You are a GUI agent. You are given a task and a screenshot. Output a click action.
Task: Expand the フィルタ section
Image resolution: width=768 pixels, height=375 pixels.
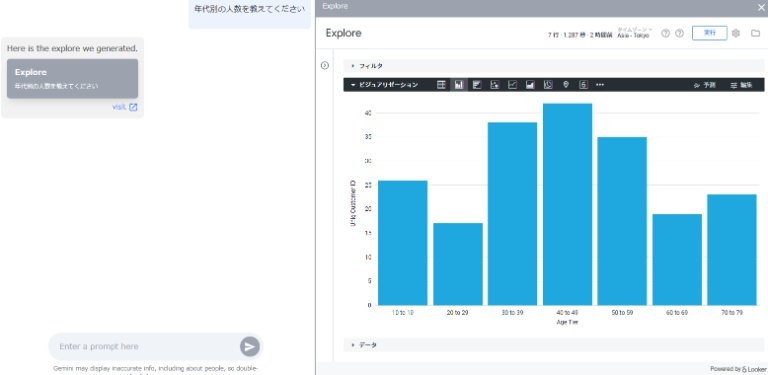553,66
